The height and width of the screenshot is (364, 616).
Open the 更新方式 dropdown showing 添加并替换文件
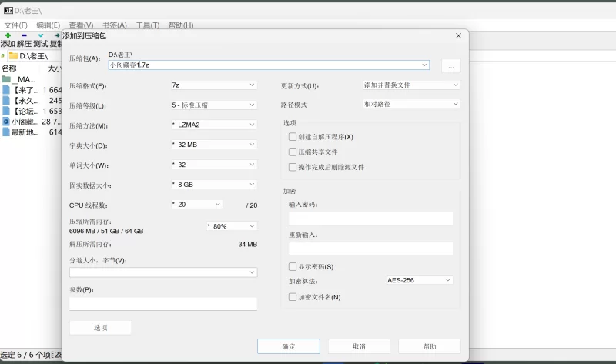pyautogui.click(x=412, y=85)
